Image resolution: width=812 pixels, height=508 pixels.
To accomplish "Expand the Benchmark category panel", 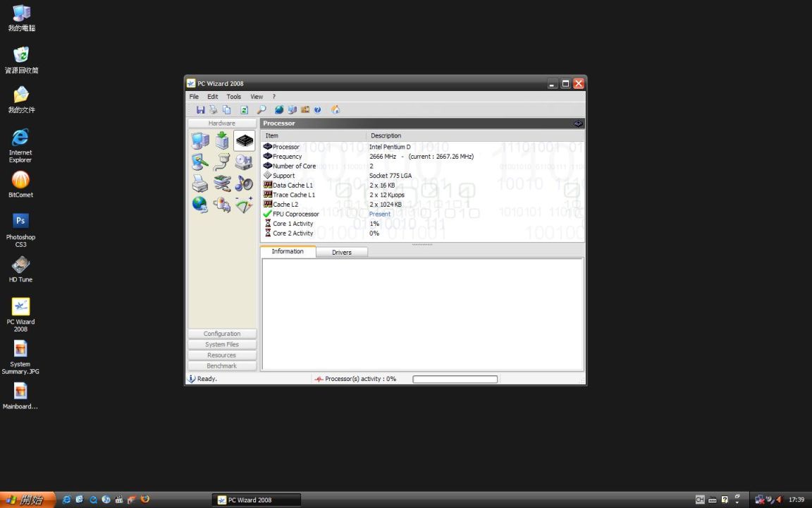I will (x=222, y=366).
